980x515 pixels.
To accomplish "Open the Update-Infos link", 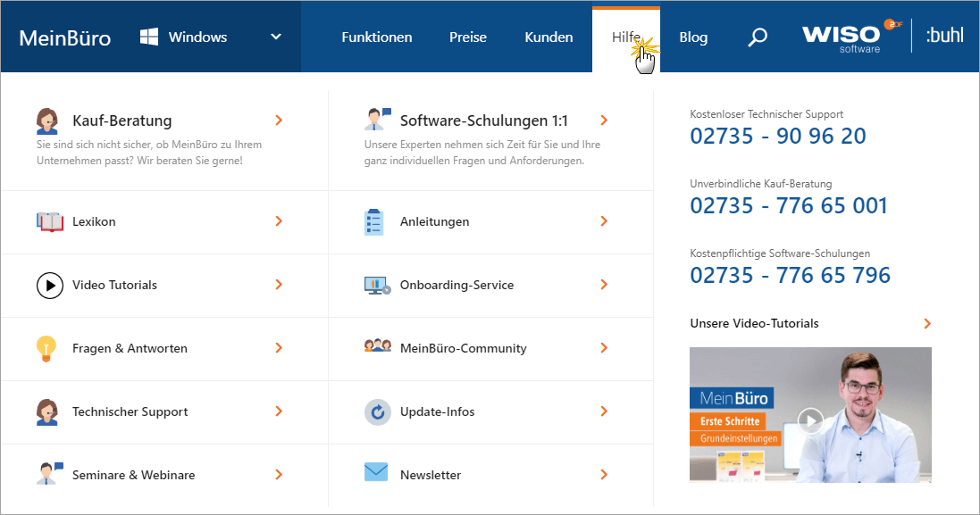I will pos(438,412).
